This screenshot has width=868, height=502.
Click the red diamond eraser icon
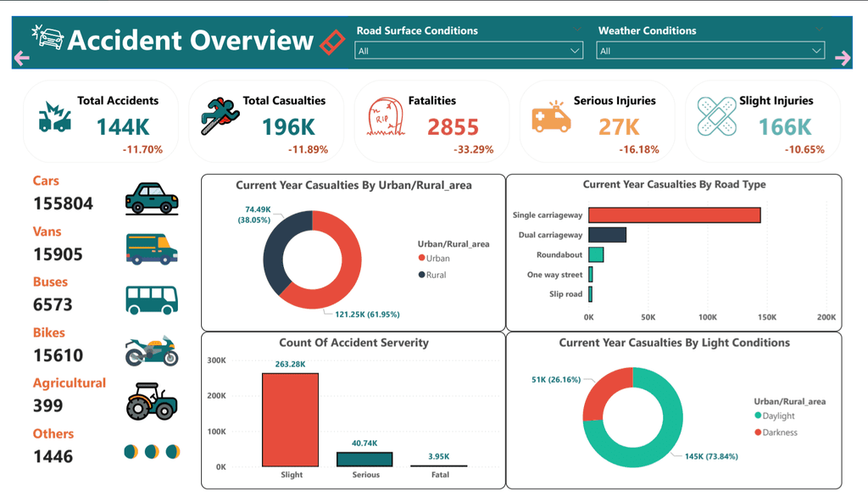[x=332, y=42]
